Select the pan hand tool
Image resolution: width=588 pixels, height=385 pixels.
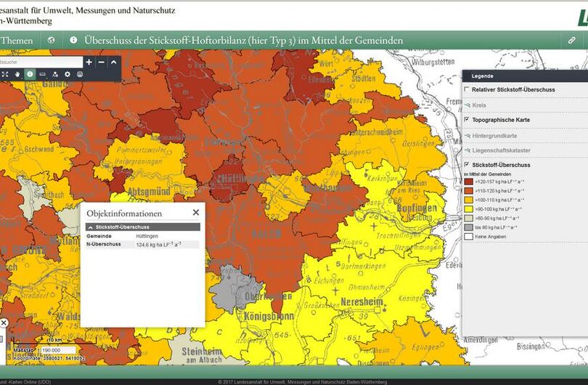[x=17, y=74]
